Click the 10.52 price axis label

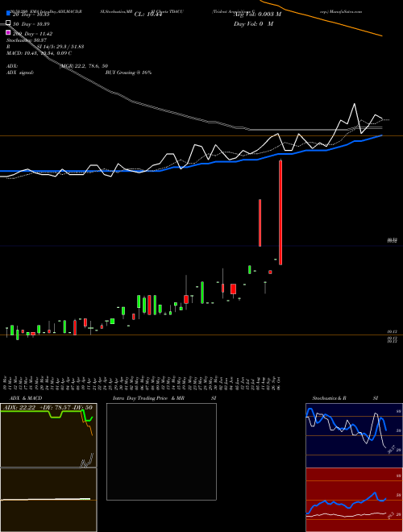(x=393, y=240)
